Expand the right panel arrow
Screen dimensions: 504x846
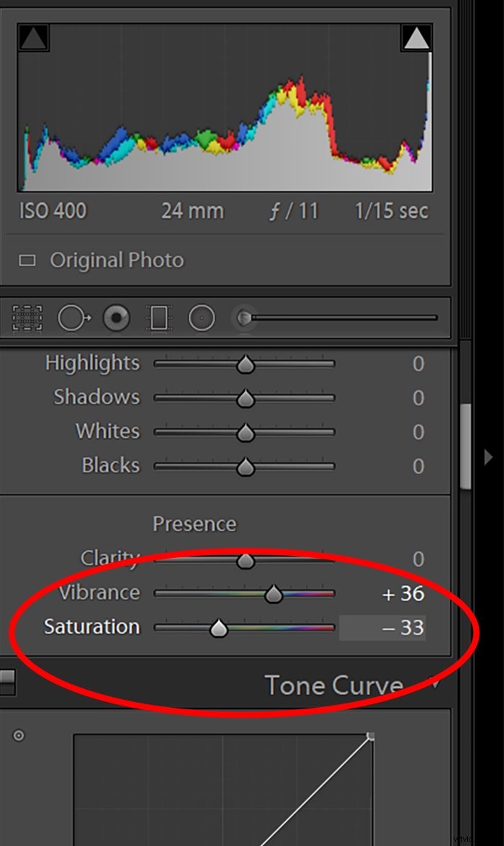point(489,456)
